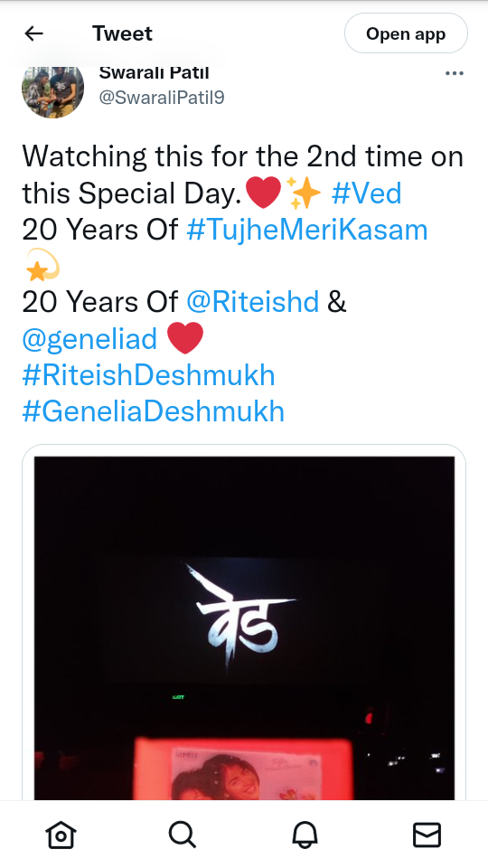Click the Swarali Patil display name
The image size is (488, 868).
coord(155,72)
